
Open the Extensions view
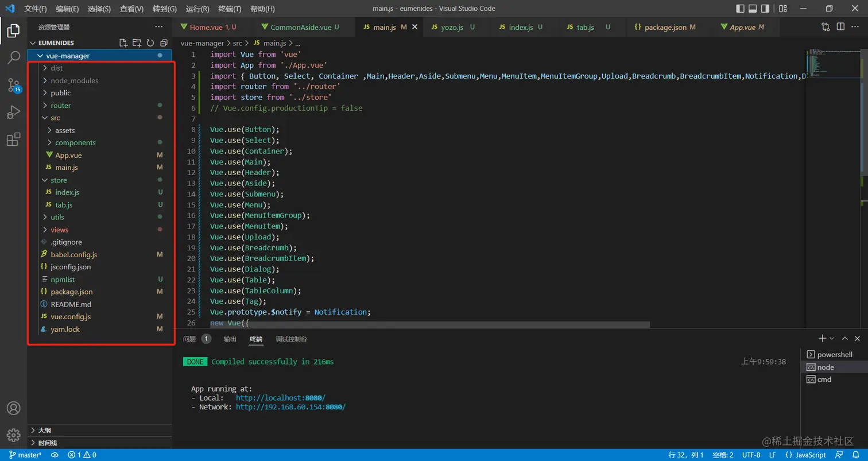pyautogui.click(x=13, y=140)
